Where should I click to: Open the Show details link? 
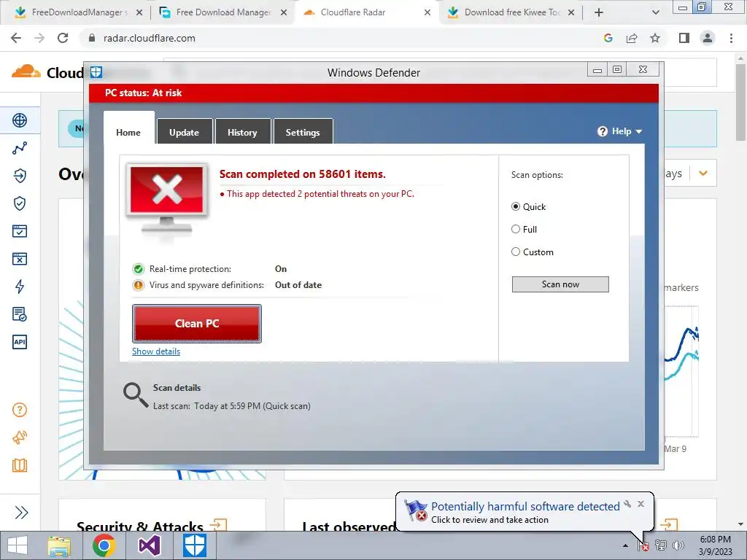pos(156,351)
